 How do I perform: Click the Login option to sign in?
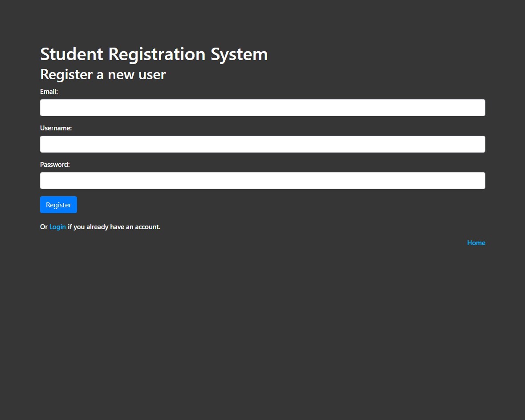pos(57,226)
